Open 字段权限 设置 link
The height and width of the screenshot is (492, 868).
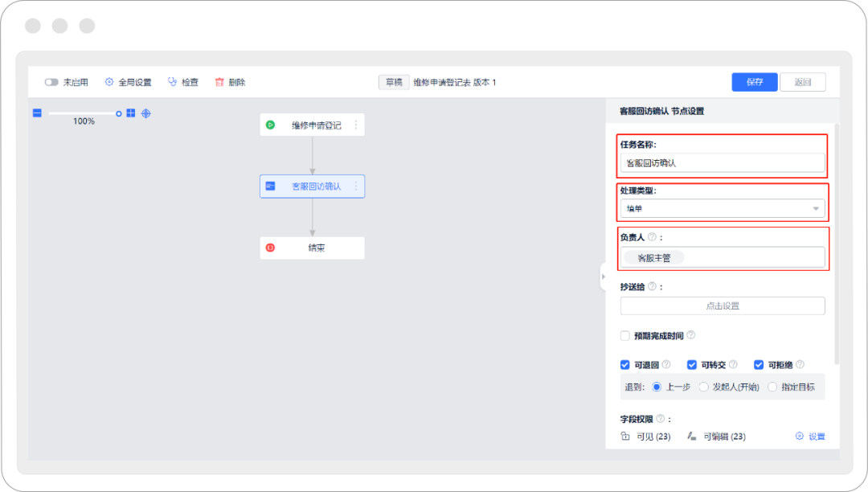[810, 437]
